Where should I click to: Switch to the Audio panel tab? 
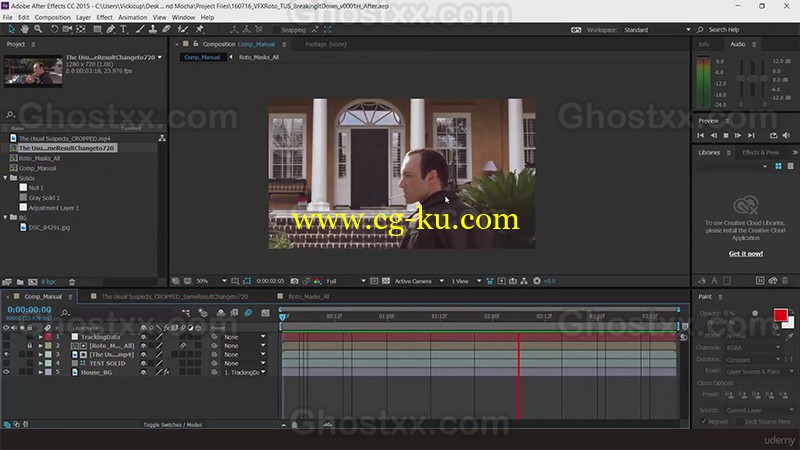pyautogui.click(x=738, y=44)
